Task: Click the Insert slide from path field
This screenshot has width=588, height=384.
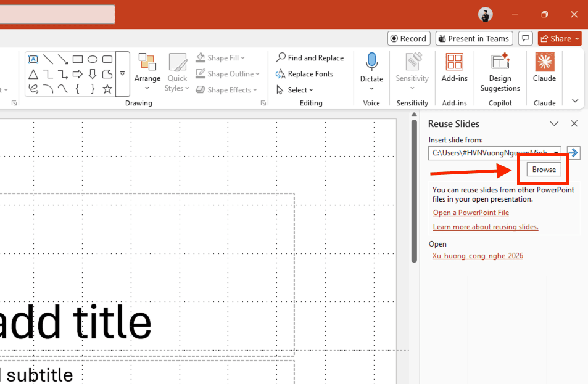Action: [494, 153]
